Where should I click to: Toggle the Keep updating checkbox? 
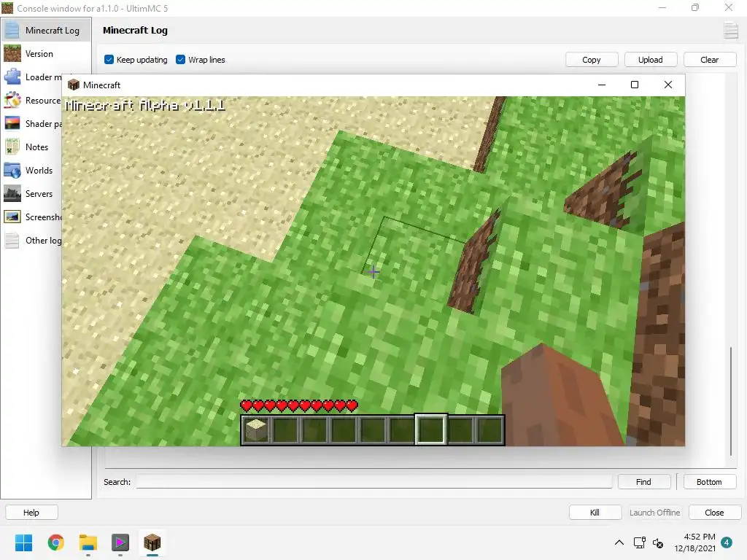109,60
